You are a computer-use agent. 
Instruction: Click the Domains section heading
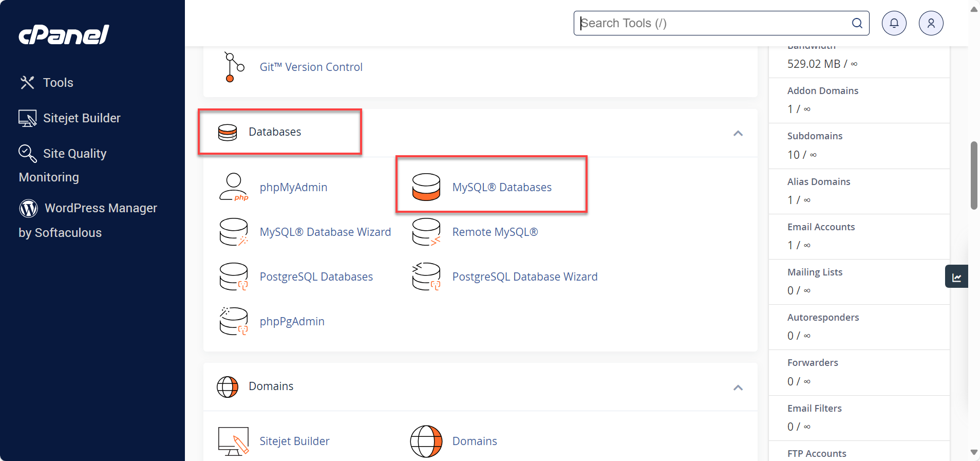pyautogui.click(x=271, y=386)
